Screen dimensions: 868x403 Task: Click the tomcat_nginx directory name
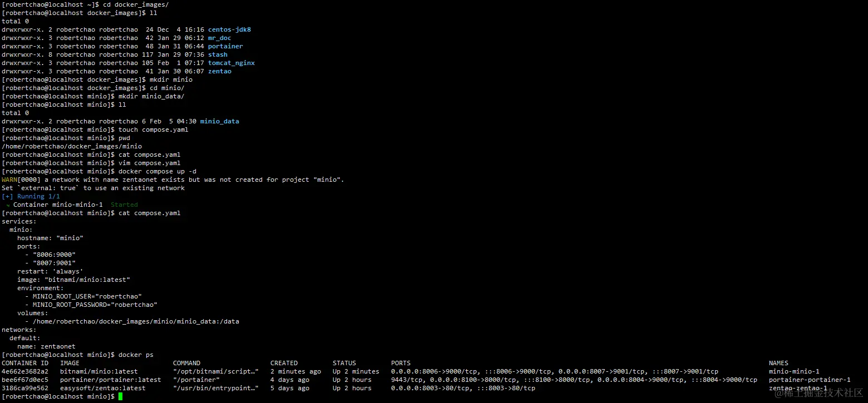[231, 63]
